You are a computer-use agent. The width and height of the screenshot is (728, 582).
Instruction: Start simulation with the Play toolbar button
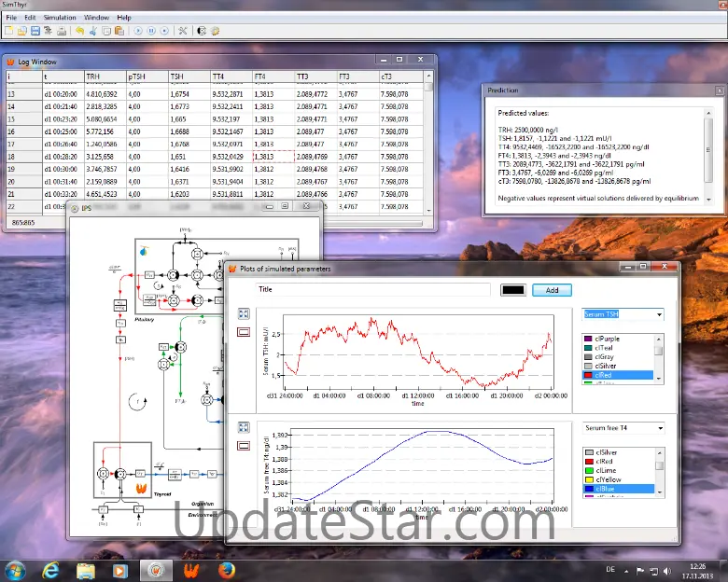[x=137, y=31]
